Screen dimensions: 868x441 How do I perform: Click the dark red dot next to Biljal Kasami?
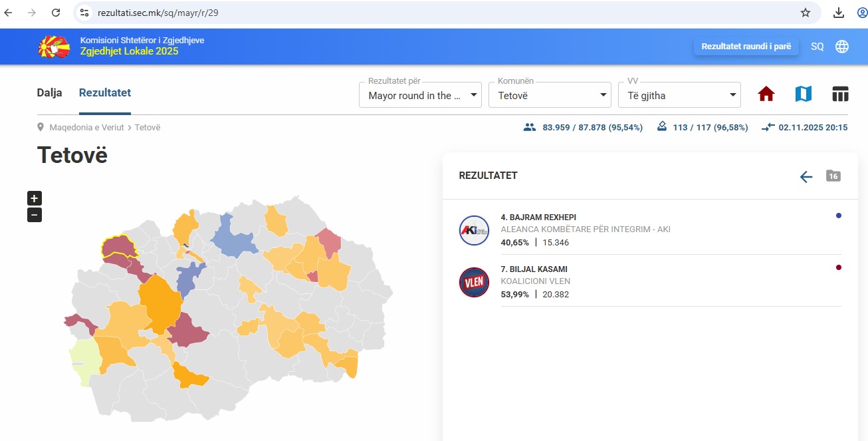pyautogui.click(x=838, y=267)
